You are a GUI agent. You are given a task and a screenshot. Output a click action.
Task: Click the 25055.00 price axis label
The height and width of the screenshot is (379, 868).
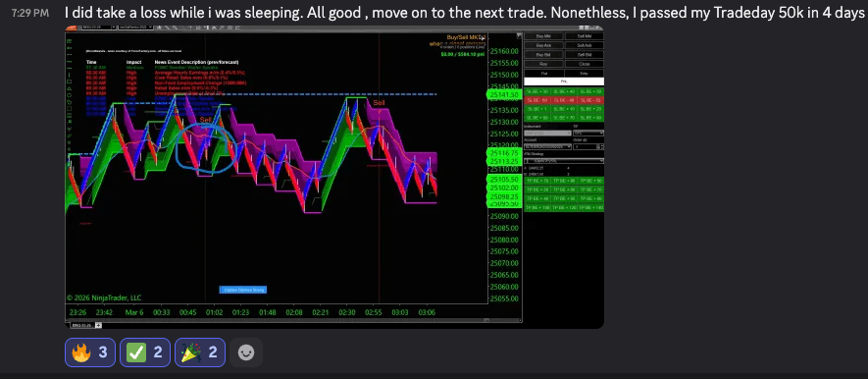click(x=504, y=298)
